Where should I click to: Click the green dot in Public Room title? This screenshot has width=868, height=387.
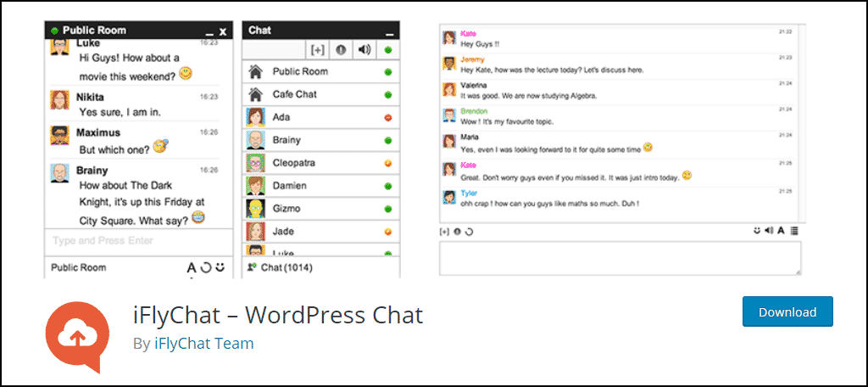point(54,31)
